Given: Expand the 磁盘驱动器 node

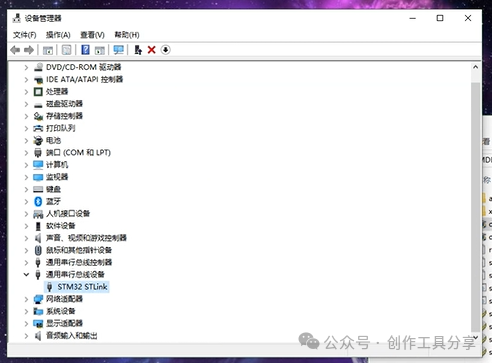Looking at the screenshot, I should pos(26,104).
